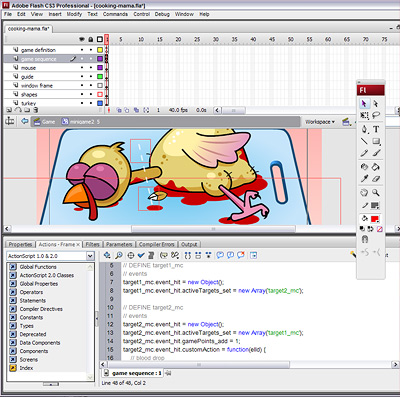The width and height of the screenshot is (400, 397).
Task: Click Add new item to script
Action: [107, 255]
